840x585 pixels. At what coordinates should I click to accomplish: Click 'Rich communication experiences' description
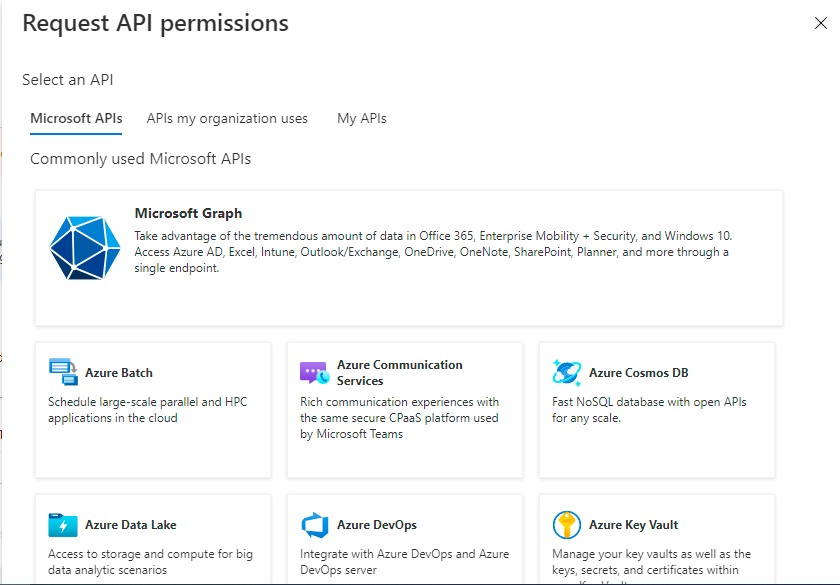point(400,418)
